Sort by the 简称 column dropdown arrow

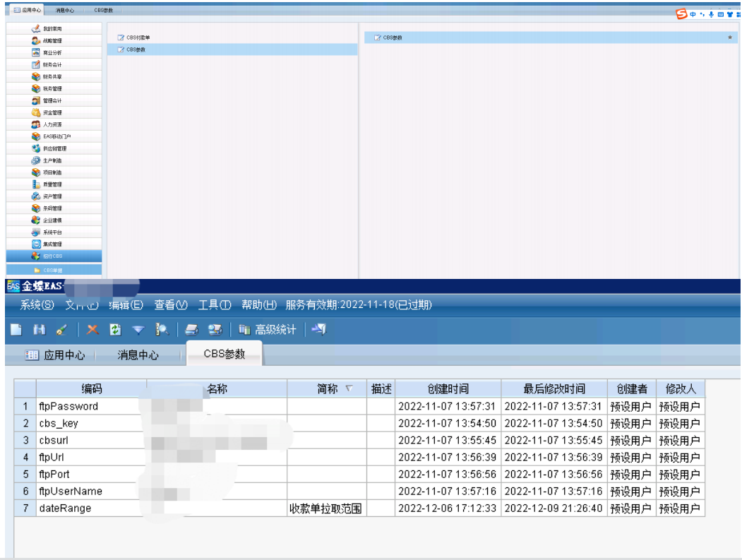pos(349,389)
